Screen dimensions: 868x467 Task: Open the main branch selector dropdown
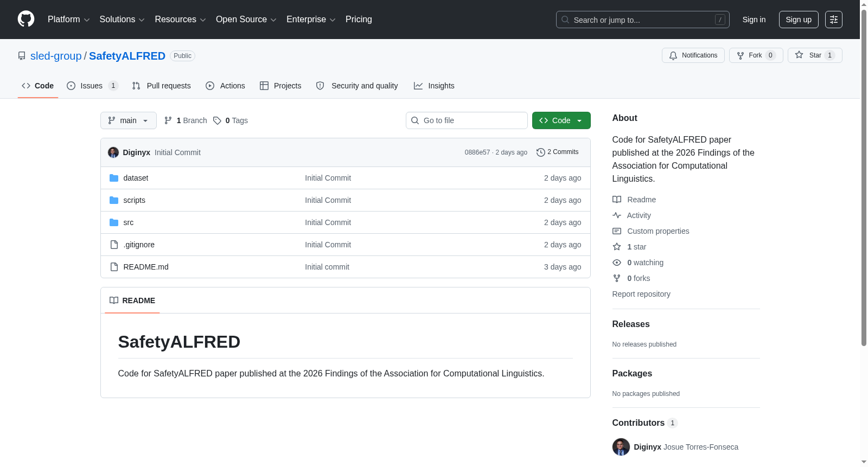click(x=129, y=120)
